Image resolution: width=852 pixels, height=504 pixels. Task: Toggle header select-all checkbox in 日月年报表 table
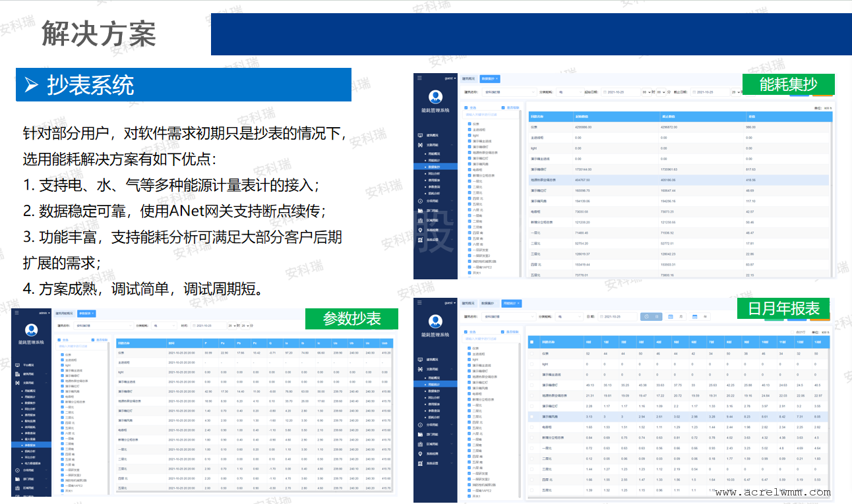[532, 342]
